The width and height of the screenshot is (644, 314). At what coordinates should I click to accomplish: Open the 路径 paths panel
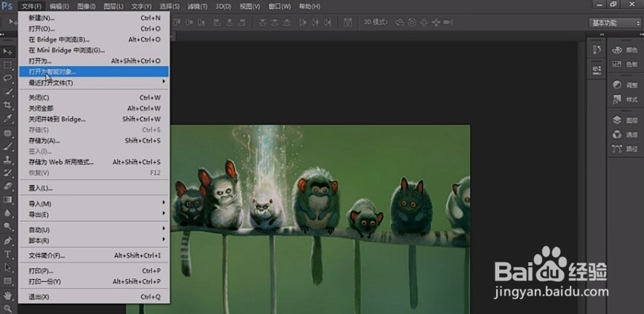pyautogui.click(x=625, y=149)
